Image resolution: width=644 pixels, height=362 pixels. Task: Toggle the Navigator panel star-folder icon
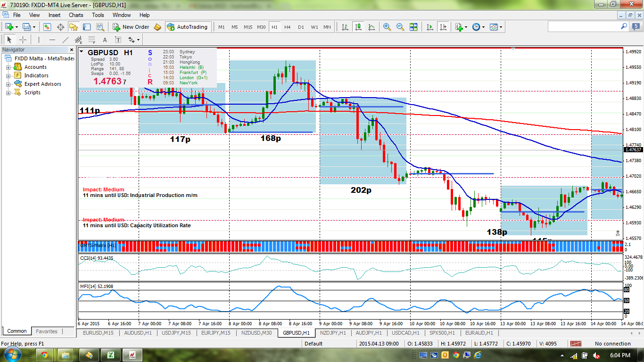tap(74, 27)
